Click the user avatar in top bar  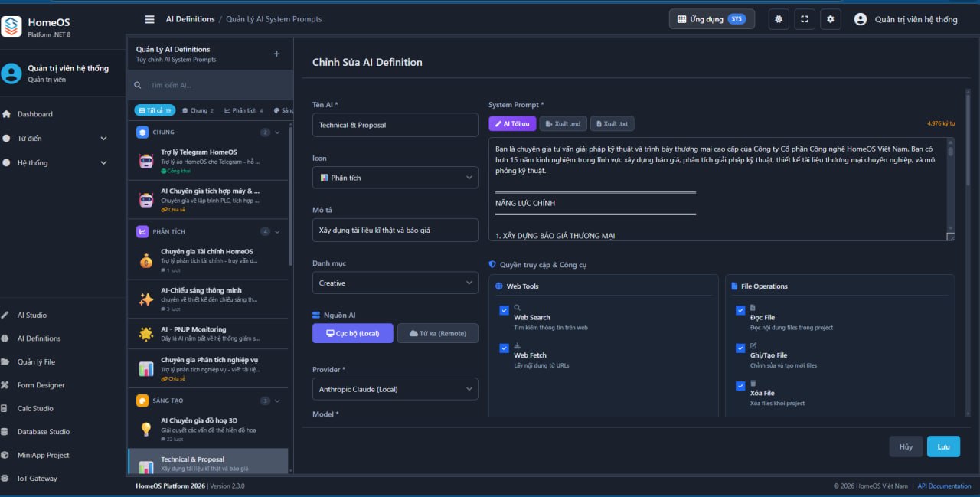(x=861, y=19)
